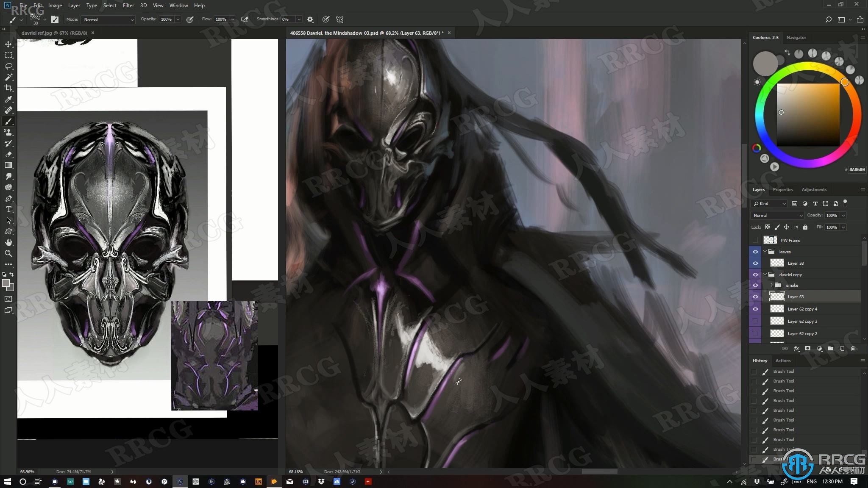
Task: Select the Move tool in toolbar
Action: coord(8,44)
